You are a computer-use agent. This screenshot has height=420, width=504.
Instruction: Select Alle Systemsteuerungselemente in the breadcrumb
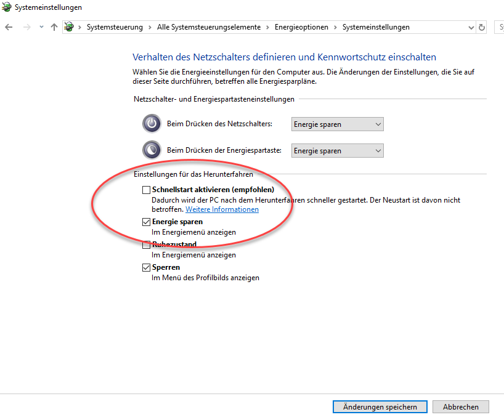pyautogui.click(x=208, y=27)
